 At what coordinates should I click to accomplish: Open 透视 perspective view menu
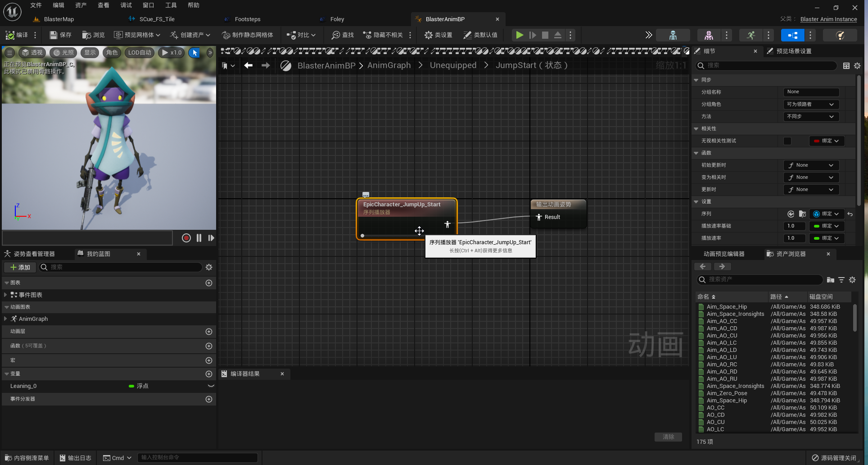point(32,53)
